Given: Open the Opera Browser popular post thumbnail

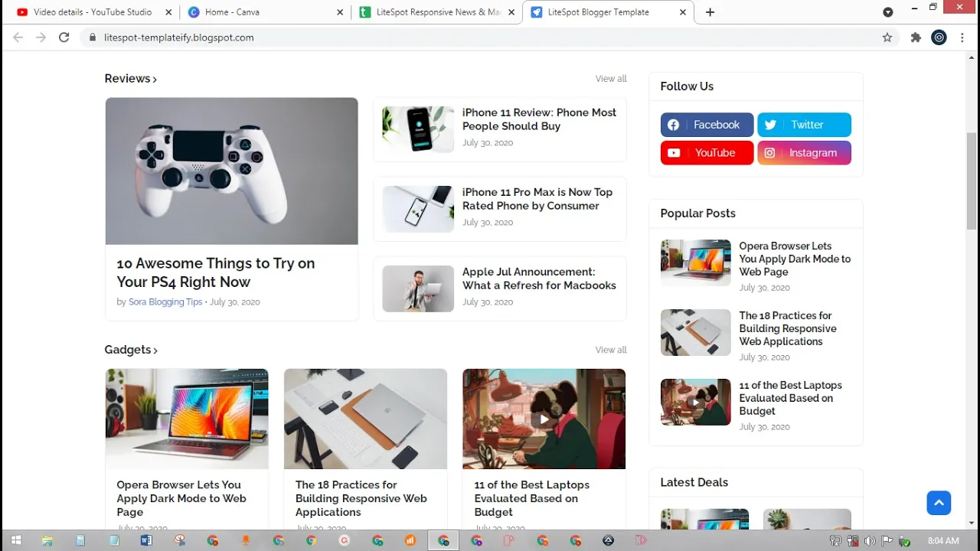Looking at the screenshot, I should pos(696,262).
